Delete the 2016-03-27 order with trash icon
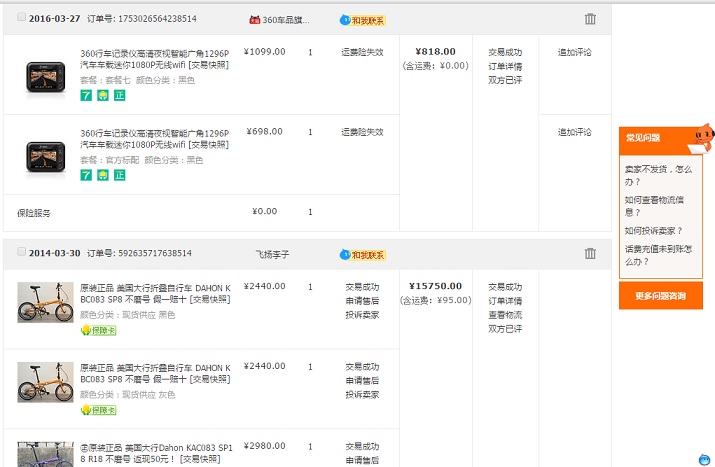715x467 pixels. (x=590, y=19)
